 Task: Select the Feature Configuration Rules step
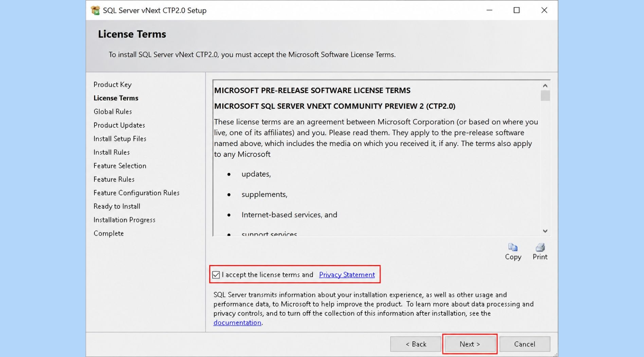(x=137, y=193)
